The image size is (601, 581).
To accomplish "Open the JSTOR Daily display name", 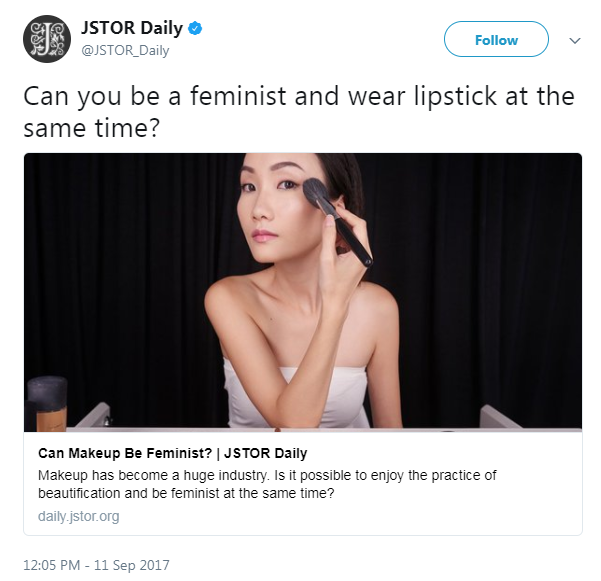I will (132, 28).
